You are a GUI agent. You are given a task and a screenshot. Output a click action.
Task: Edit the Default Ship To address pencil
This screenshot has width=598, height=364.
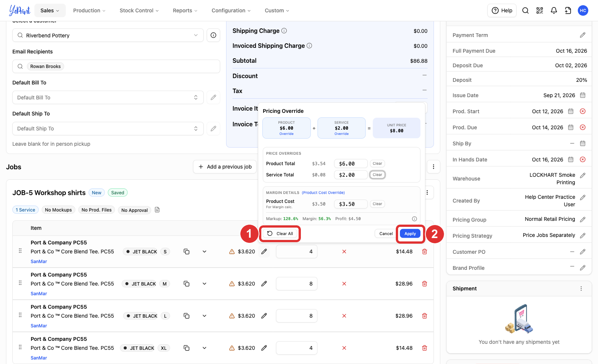click(213, 129)
